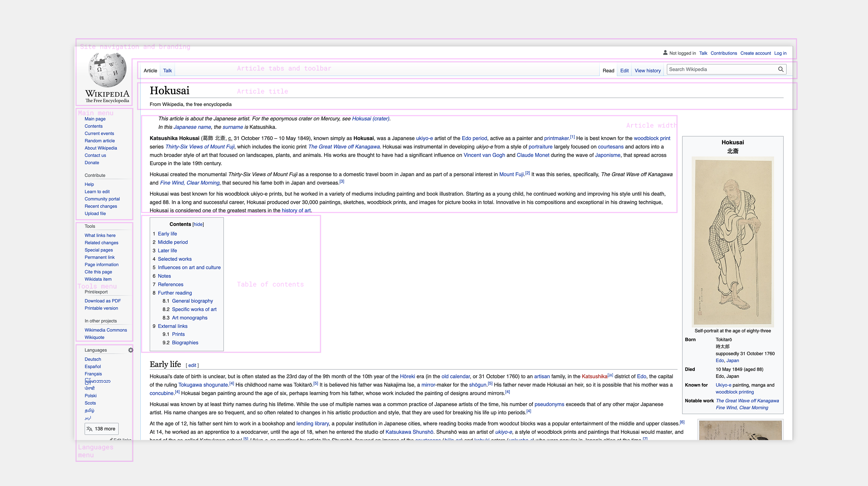Open Fine Wind, Clear Morning infobox link
The width and height of the screenshot is (868, 486).
coord(742,408)
